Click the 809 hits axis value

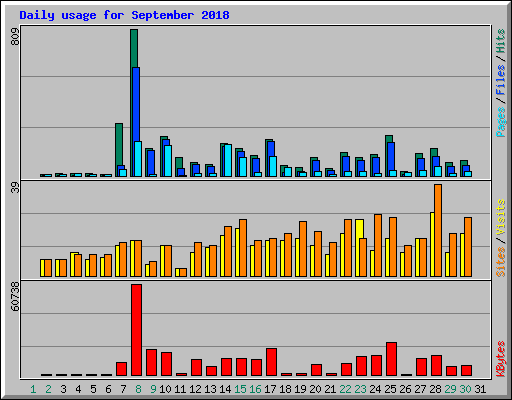pos(15,37)
